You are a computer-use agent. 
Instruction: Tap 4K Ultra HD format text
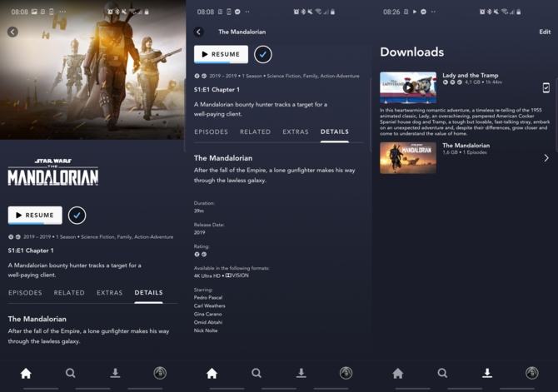point(207,275)
